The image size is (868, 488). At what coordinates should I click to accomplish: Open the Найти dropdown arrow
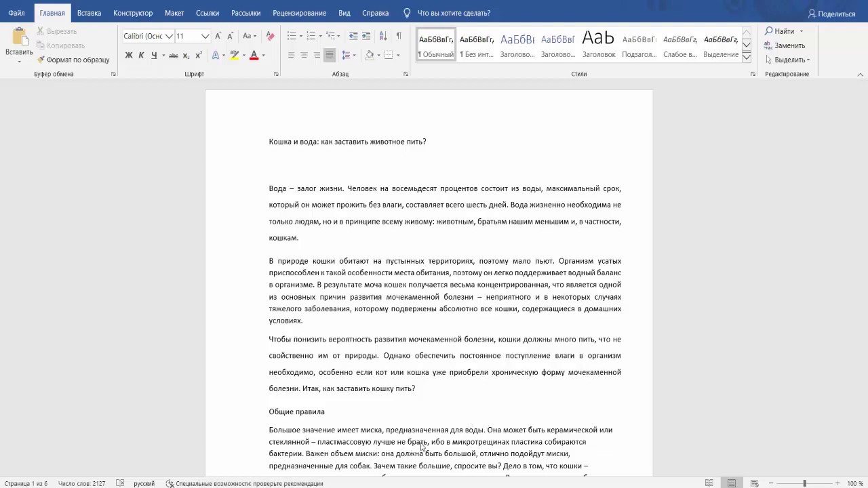801,31
